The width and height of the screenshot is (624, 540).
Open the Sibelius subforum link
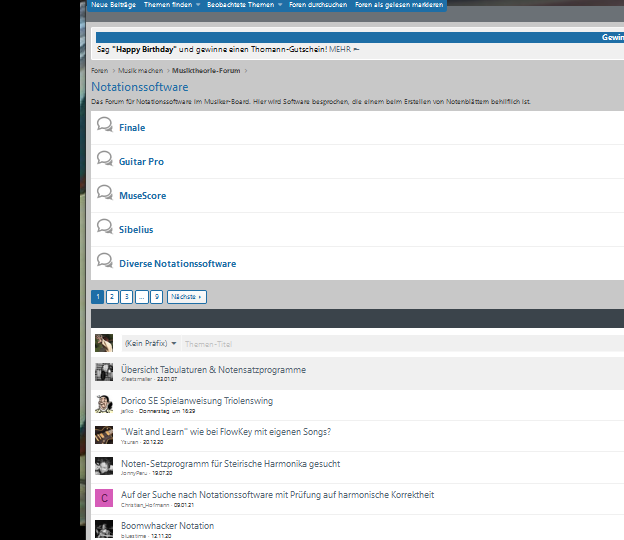136,230
